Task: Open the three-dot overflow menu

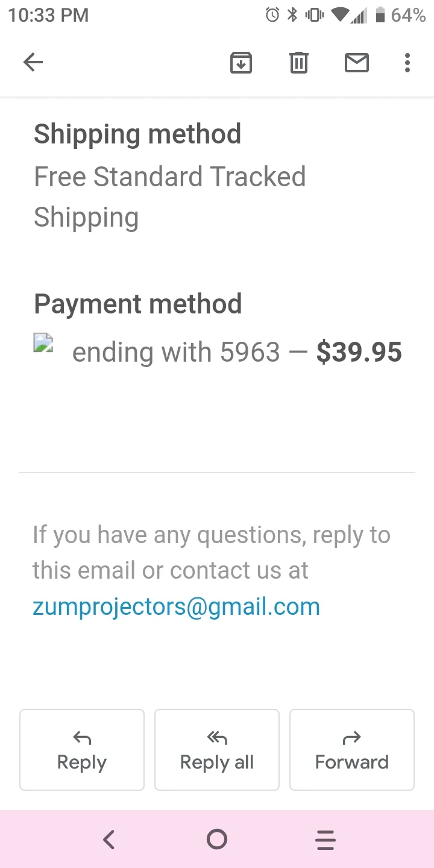Action: (x=407, y=63)
